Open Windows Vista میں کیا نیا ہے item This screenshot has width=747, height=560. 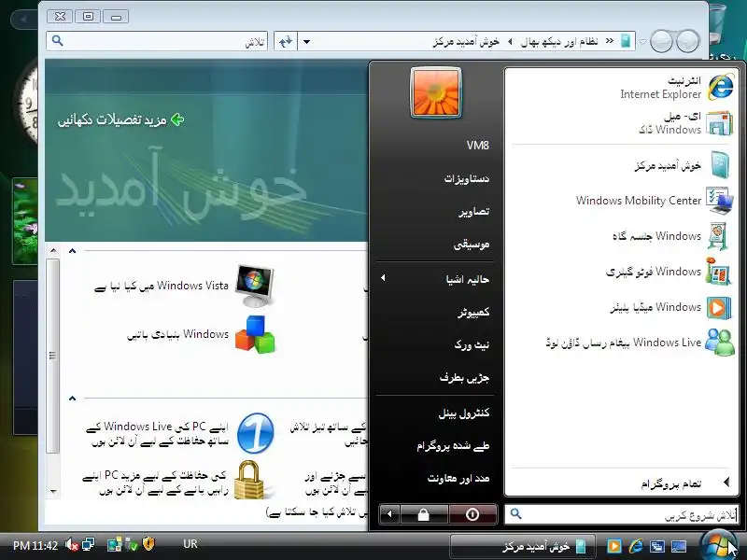(185, 286)
